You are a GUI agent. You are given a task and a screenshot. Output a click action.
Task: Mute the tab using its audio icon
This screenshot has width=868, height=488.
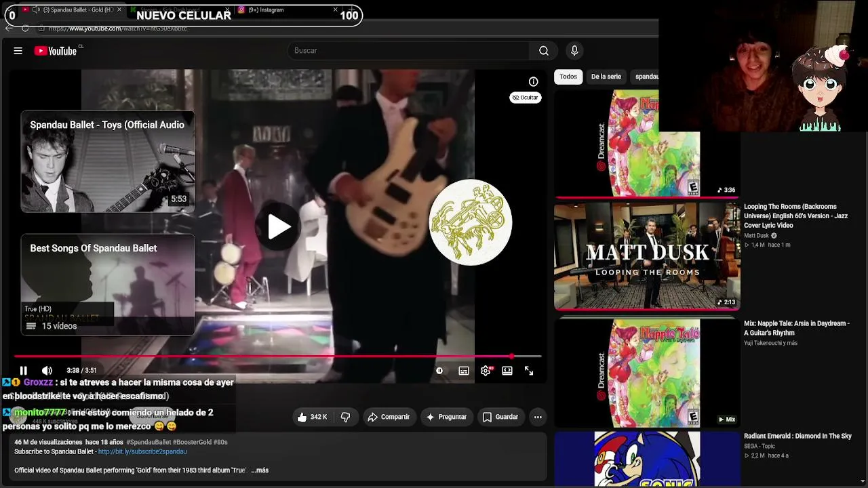(36, 10)
